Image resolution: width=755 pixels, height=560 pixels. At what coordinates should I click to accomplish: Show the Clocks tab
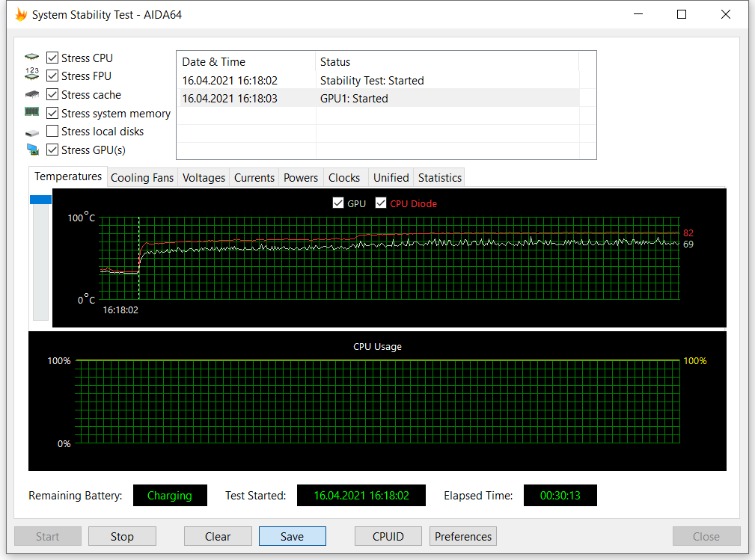coord(344,177)
